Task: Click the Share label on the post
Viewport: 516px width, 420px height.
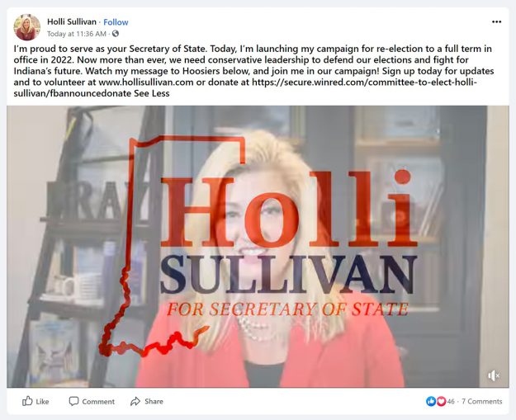Action: [x=154, y=401]
